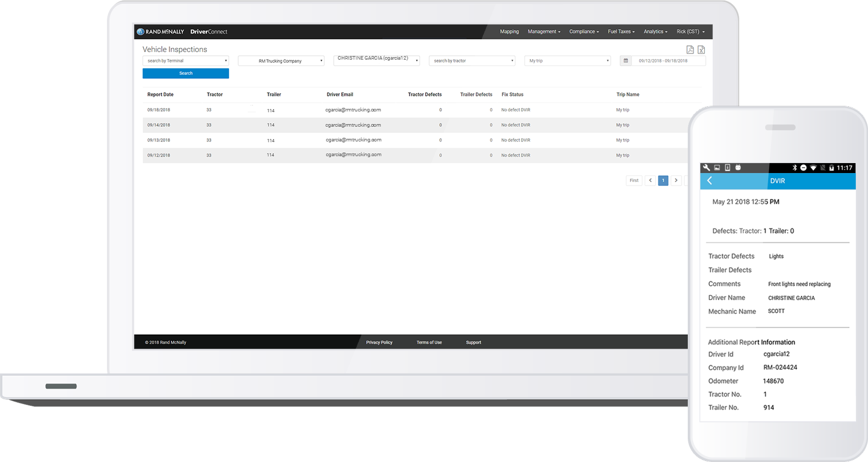Expand Management menu
This screenshot has height=462, width=868.
pos(544,32)
